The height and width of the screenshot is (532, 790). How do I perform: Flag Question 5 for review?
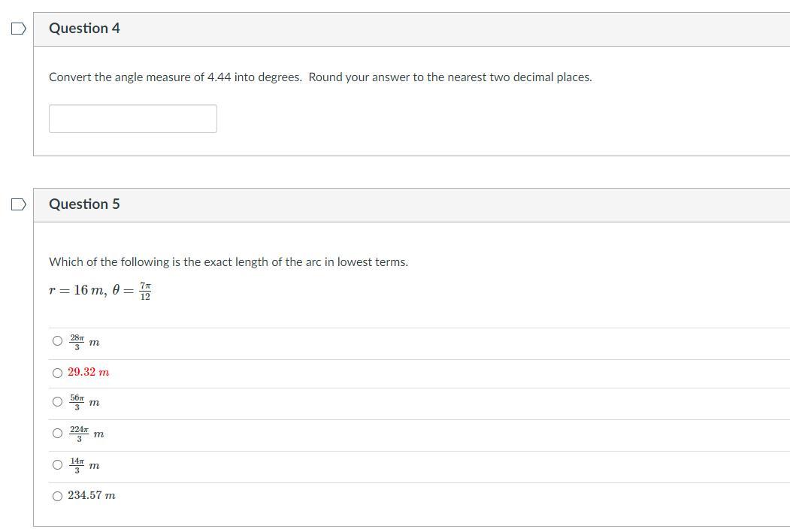18,204
